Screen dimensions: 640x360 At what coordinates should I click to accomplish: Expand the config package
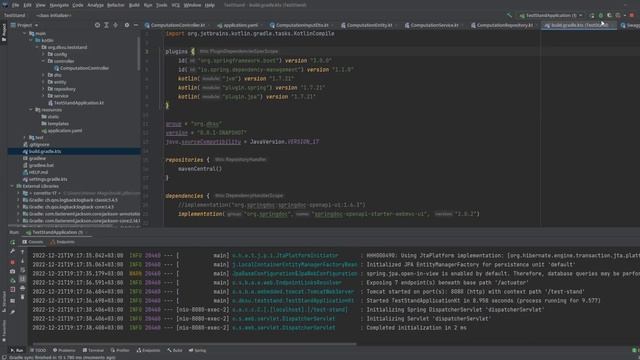(x=43, y=54)
